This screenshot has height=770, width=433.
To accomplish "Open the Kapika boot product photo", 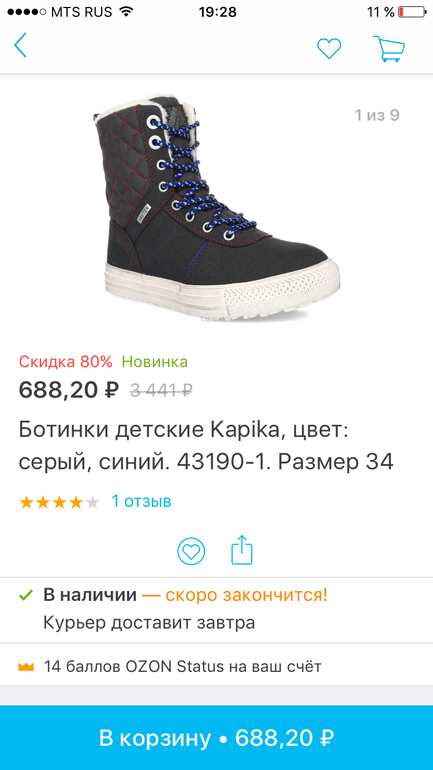I will 216,206.
